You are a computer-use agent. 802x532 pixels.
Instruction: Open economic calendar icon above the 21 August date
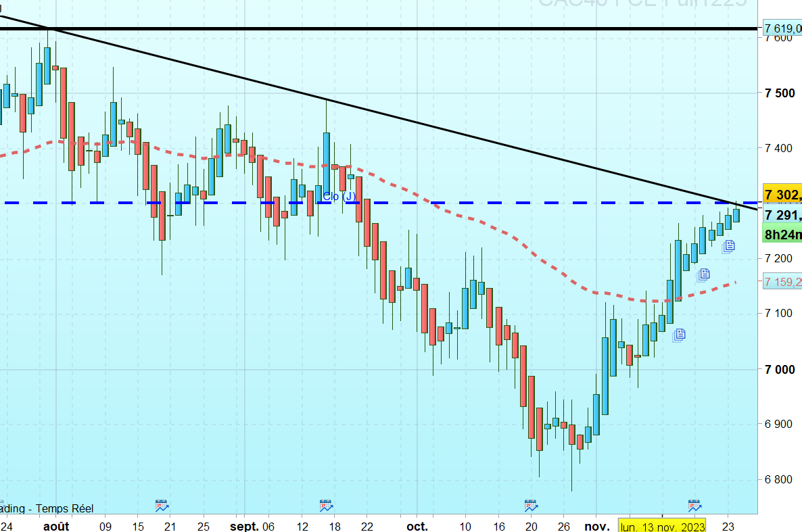click(x=162, y=506)
